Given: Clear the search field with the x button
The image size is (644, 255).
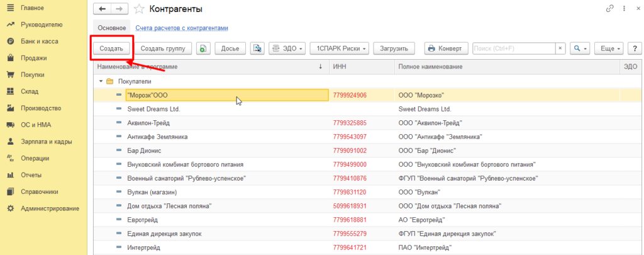Looking at the screenshot, I should click(560, 48).
